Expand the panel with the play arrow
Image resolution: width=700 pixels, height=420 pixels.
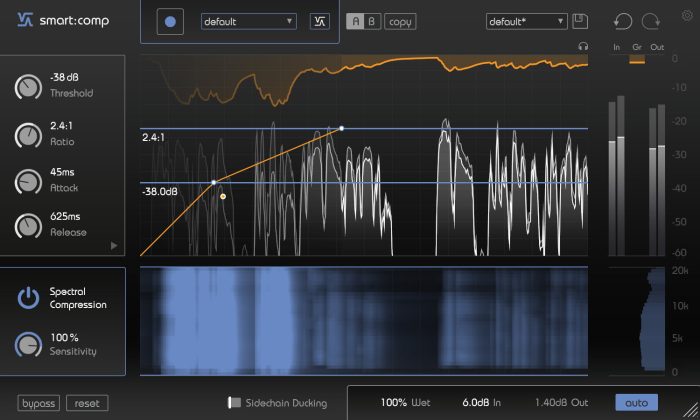(x=114, y=245)
